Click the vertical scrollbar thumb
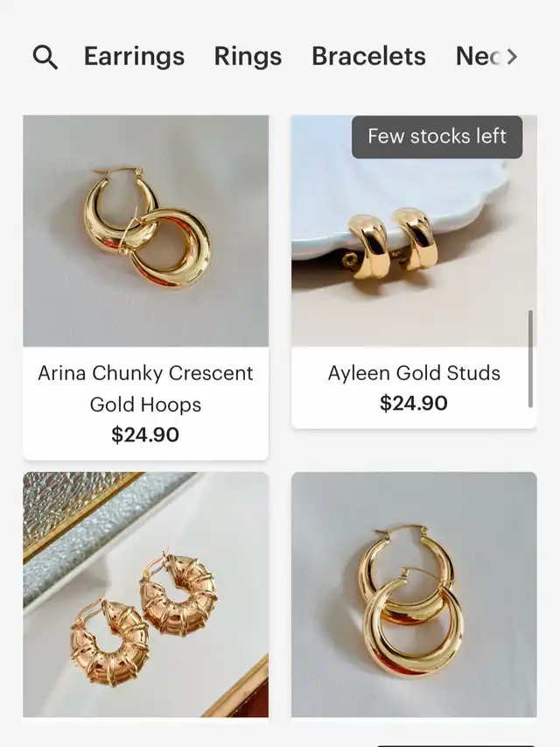Viewport: 560px width, 747px height. [x=530, y=357]
